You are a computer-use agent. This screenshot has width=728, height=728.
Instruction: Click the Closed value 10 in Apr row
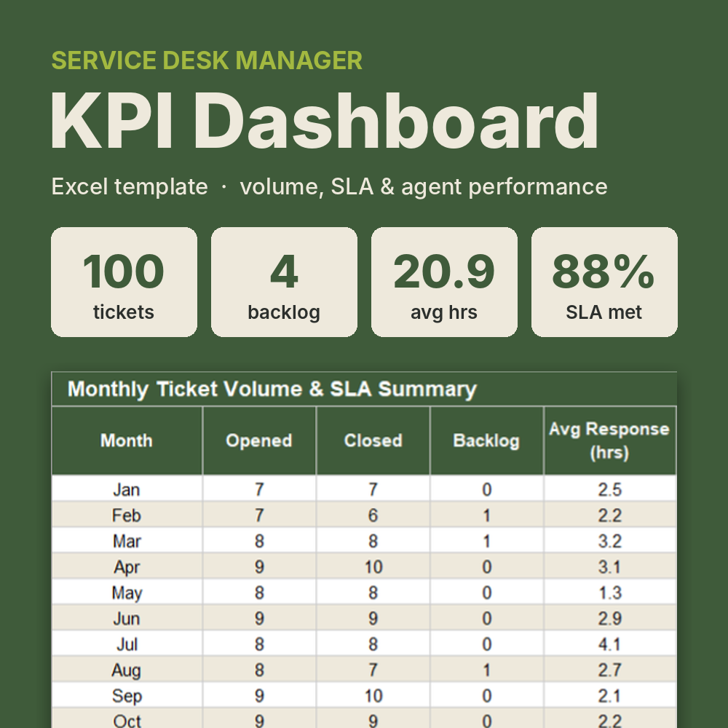coord(373,567)
